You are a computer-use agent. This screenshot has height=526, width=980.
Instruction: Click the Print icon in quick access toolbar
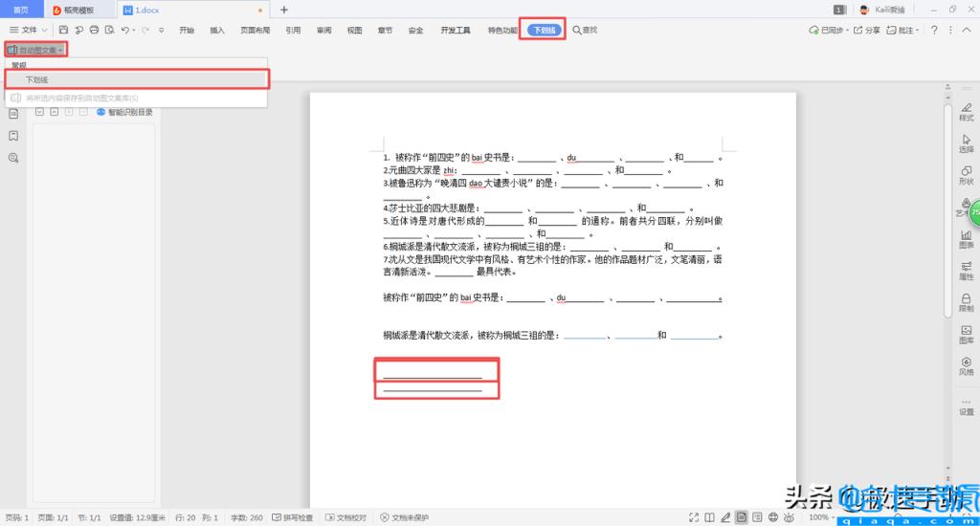click(x=94, y=30)
